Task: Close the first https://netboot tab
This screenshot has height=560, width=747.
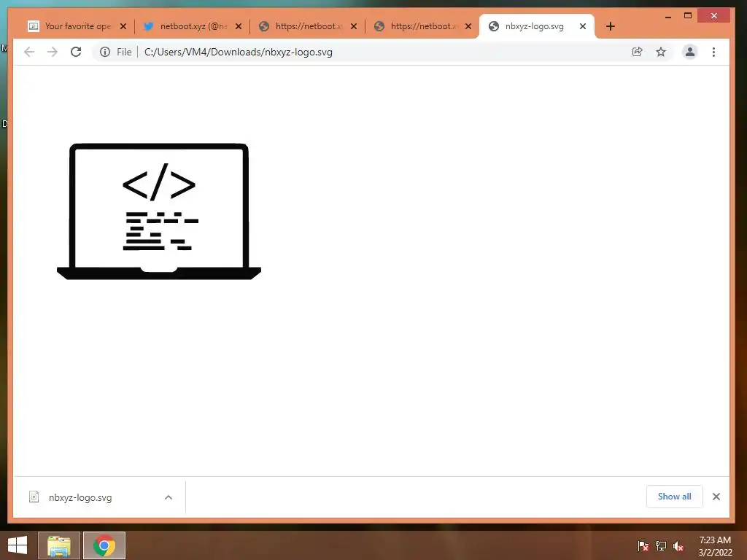Action: (x=354, y=26)
